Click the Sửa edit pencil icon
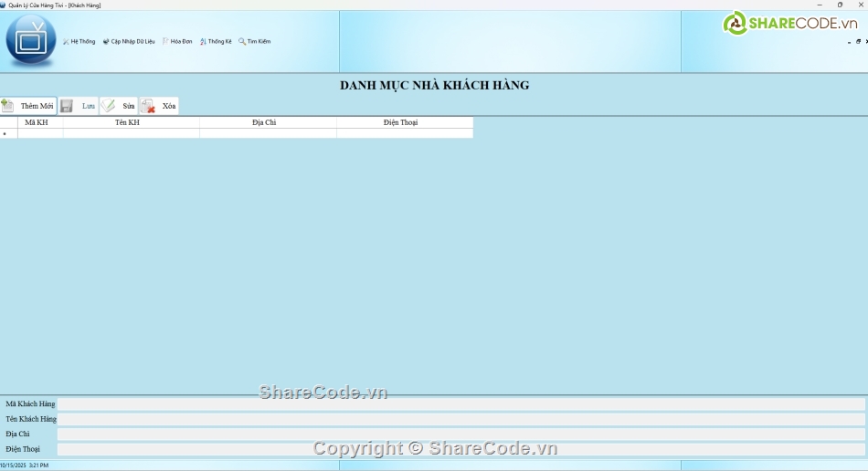868x471 pixels. coord(109,106)
